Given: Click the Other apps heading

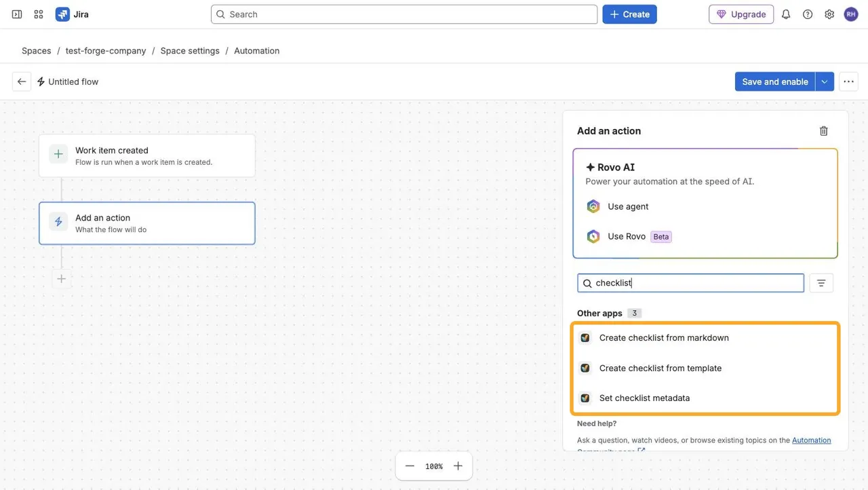Looking at the screenshot, I should [599, 314].
